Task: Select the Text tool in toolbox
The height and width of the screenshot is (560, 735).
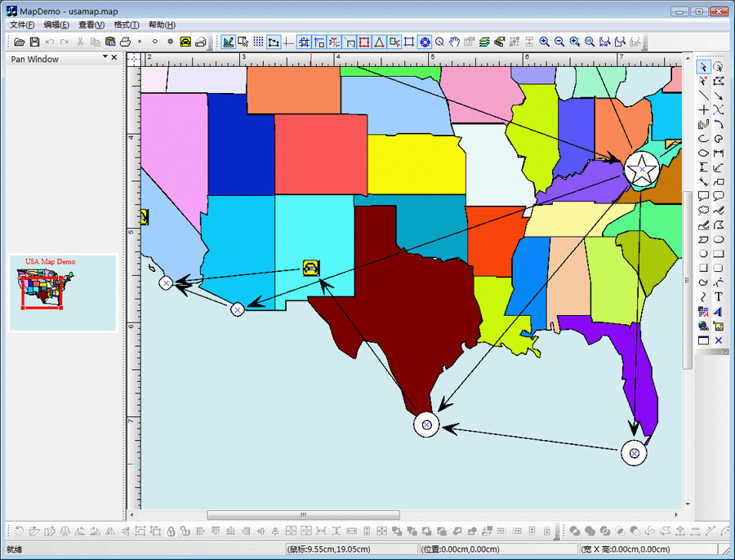Action: point(719,296)
